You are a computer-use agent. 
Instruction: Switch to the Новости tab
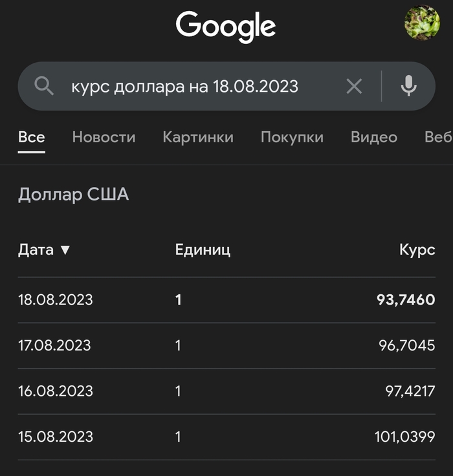[x=104, y=137]
